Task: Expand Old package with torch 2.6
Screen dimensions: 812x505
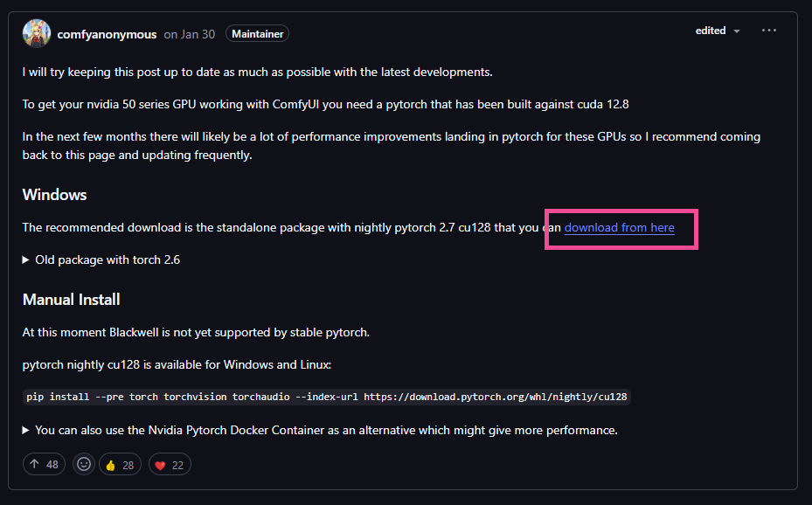Action: pos(101,259)
